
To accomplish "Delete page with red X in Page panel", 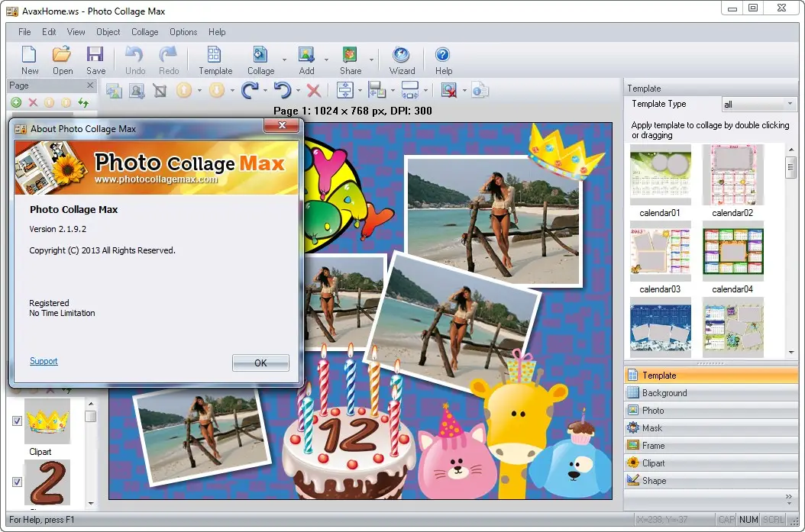I will point(33,102).
